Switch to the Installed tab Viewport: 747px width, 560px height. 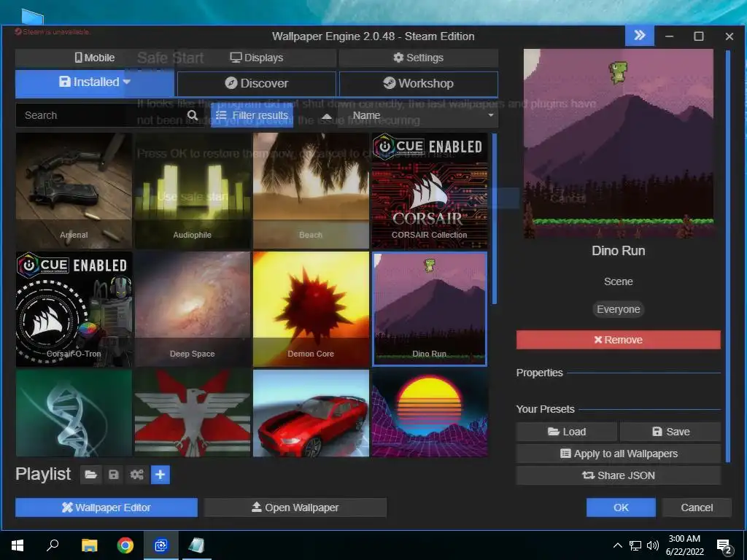point(95,82)
